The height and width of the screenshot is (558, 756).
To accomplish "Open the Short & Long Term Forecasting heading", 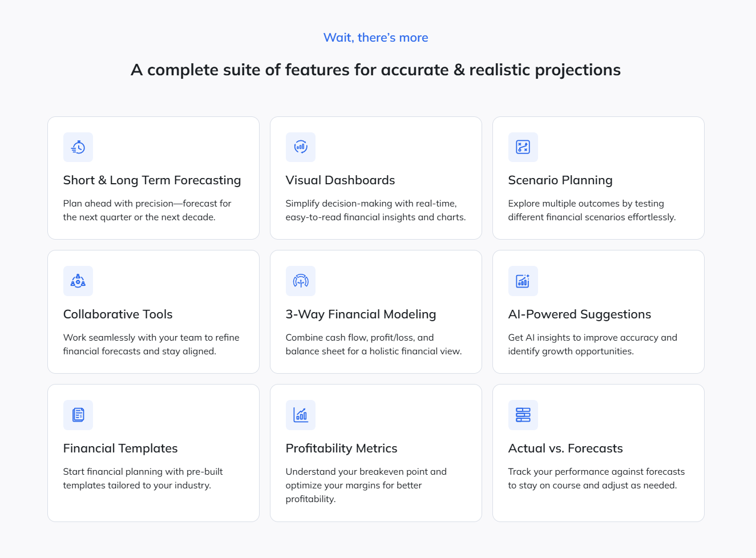I will coord(152,180).
